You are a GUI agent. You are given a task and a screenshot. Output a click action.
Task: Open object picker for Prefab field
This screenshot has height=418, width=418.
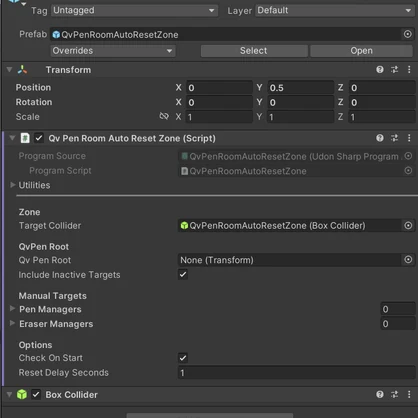click(x=408, y=34)
